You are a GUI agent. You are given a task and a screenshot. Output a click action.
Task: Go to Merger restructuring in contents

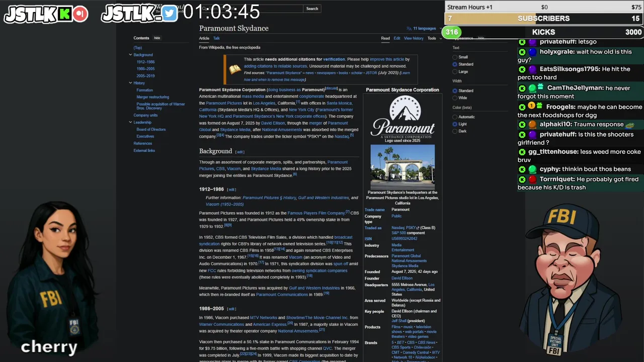(x=152, y=97)
